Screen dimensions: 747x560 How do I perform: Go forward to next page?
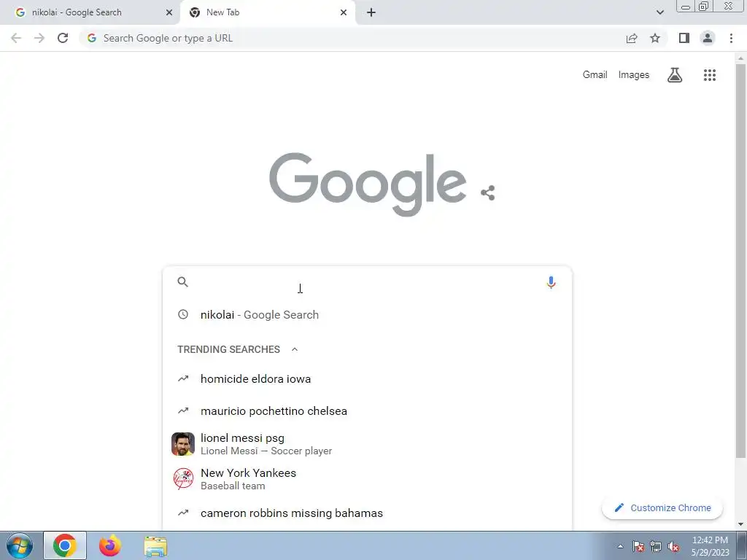point(39,38)
